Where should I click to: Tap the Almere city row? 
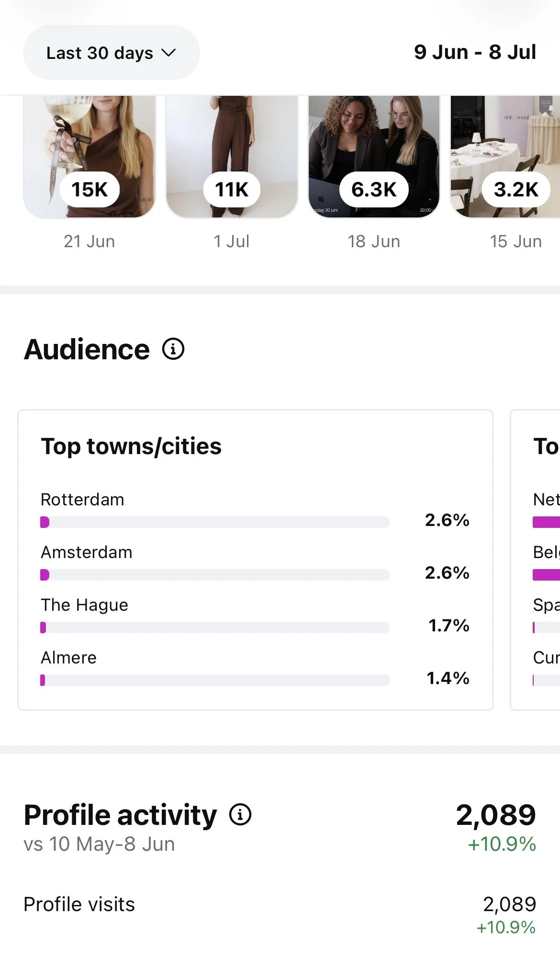click(x=255, y=668)
